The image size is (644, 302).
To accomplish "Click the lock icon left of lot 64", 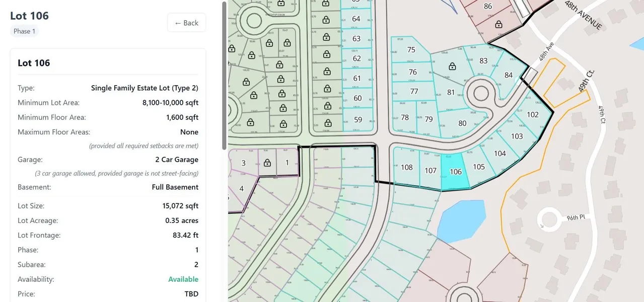I will pos(326,20).
